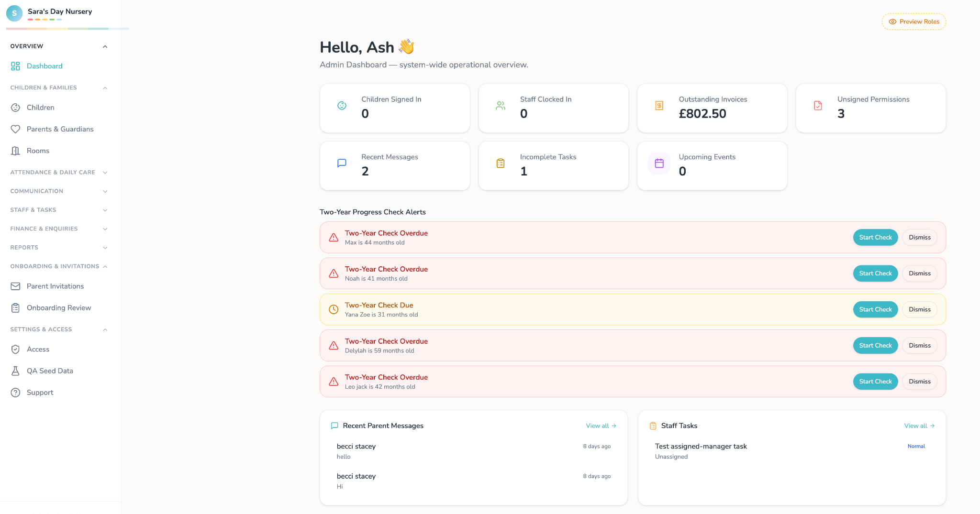
Task: Open the Test assigned-manager task
Action: [791, 451]
